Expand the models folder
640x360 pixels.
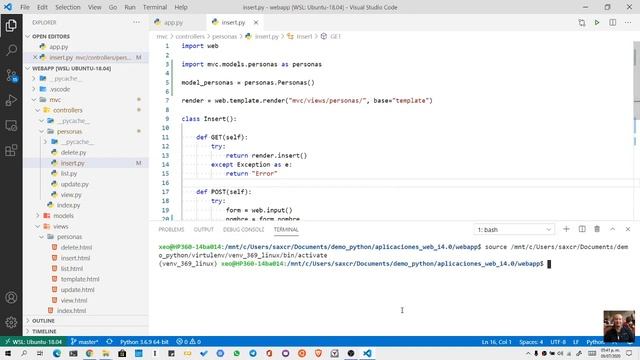63,216
